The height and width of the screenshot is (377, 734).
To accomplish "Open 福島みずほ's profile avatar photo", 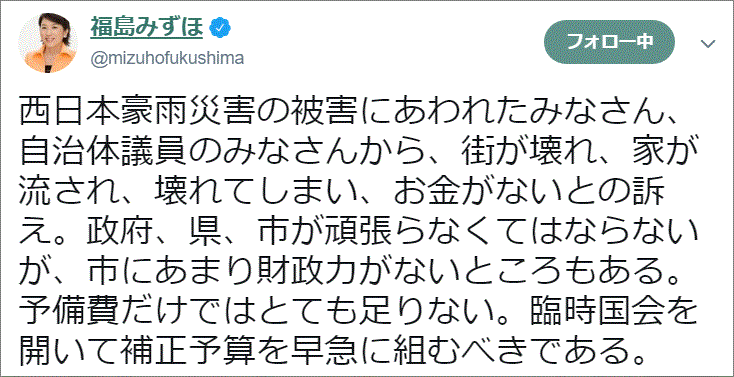I will [48, 43].
